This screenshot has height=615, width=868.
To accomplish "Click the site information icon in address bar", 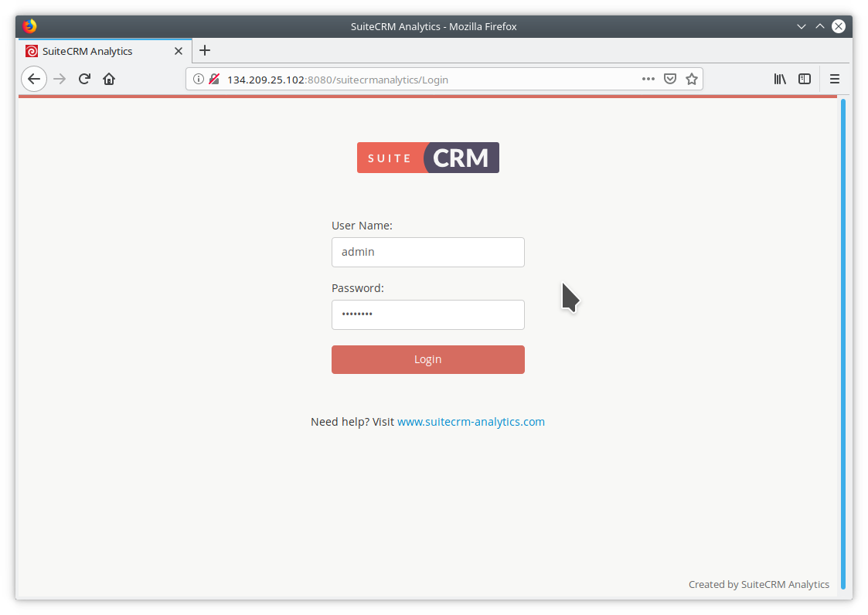I will 198,79.
